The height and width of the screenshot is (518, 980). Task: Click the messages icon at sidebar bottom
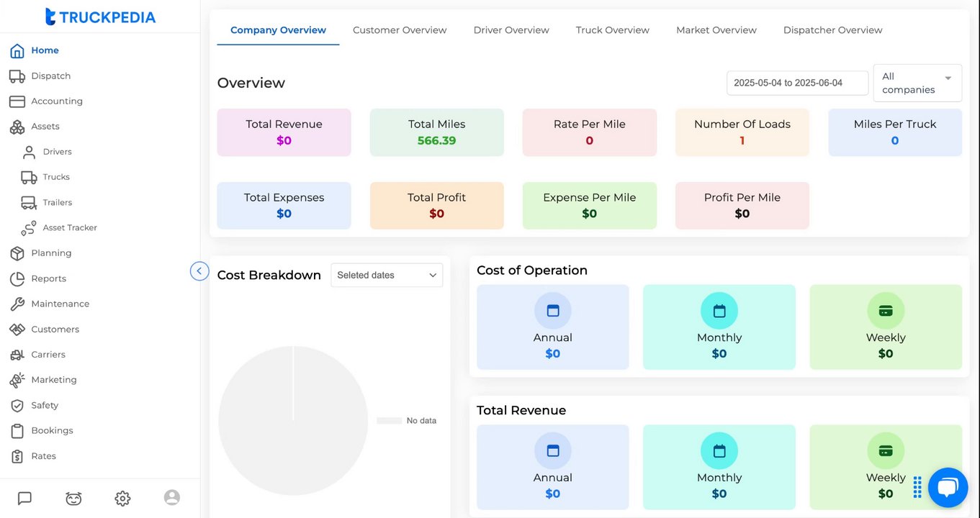pos(24,498)
